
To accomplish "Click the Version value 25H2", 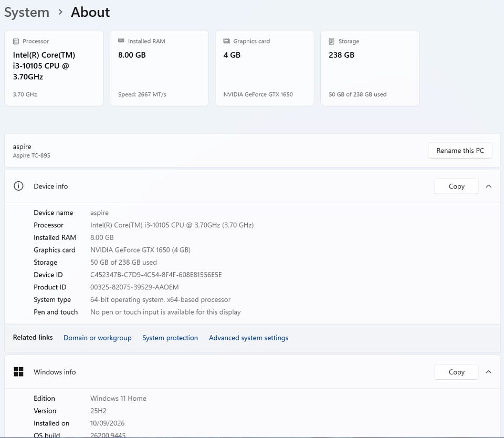I will click(98, 411).
